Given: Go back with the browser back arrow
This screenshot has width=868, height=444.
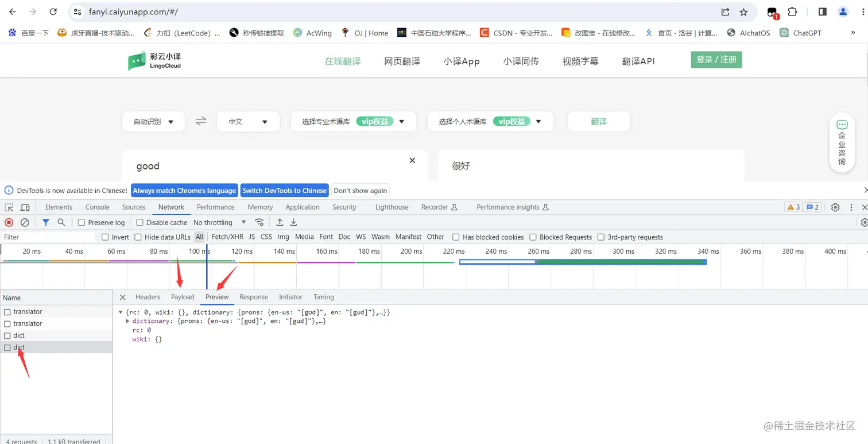Looking at the screenshot, I should [13, 11].
